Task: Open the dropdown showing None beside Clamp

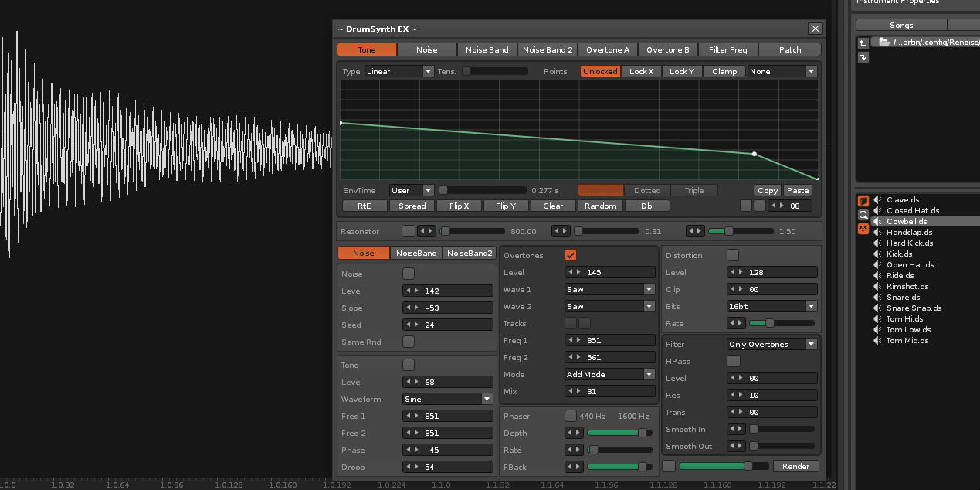Action: pos(782,71)
